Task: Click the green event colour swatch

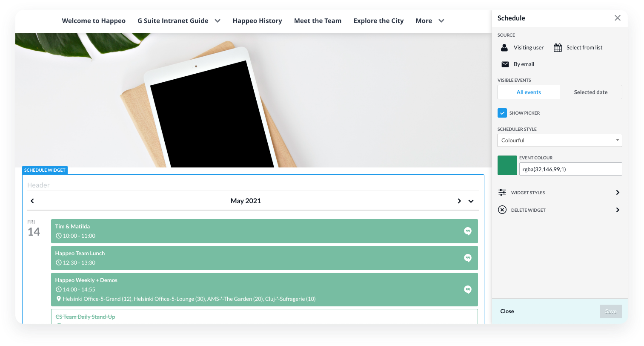Action: pyautogui.click(x=507, y=165)
